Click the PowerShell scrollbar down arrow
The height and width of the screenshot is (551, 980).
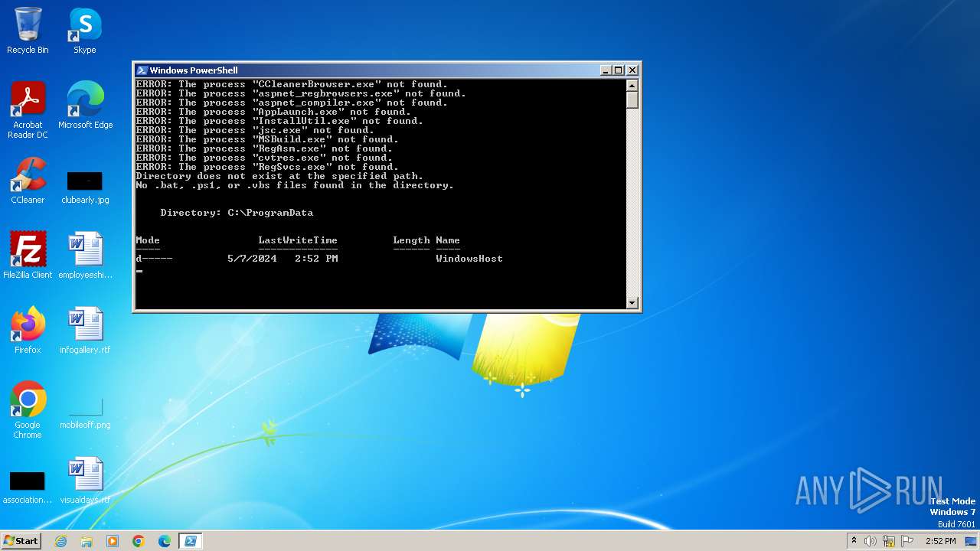632,303
